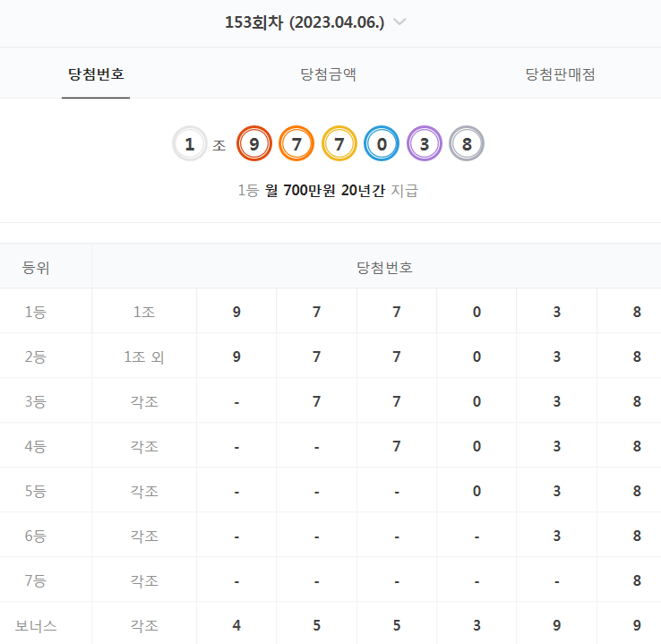Click the digit 0 in the 3등 row
661x644 pixels.
[476, 401]
